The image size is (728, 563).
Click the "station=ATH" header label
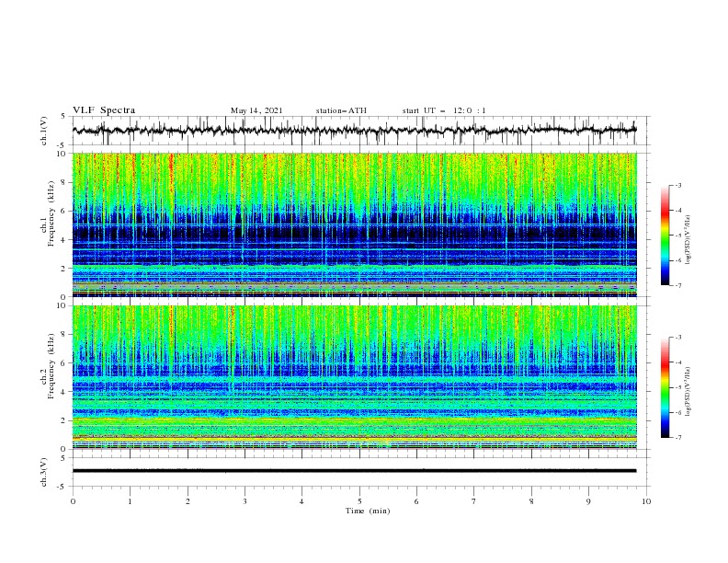[341, 110]
